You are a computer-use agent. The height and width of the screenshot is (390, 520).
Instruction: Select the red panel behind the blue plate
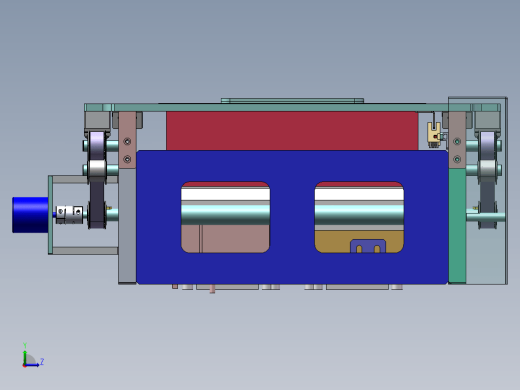click(x=292, y=131)
